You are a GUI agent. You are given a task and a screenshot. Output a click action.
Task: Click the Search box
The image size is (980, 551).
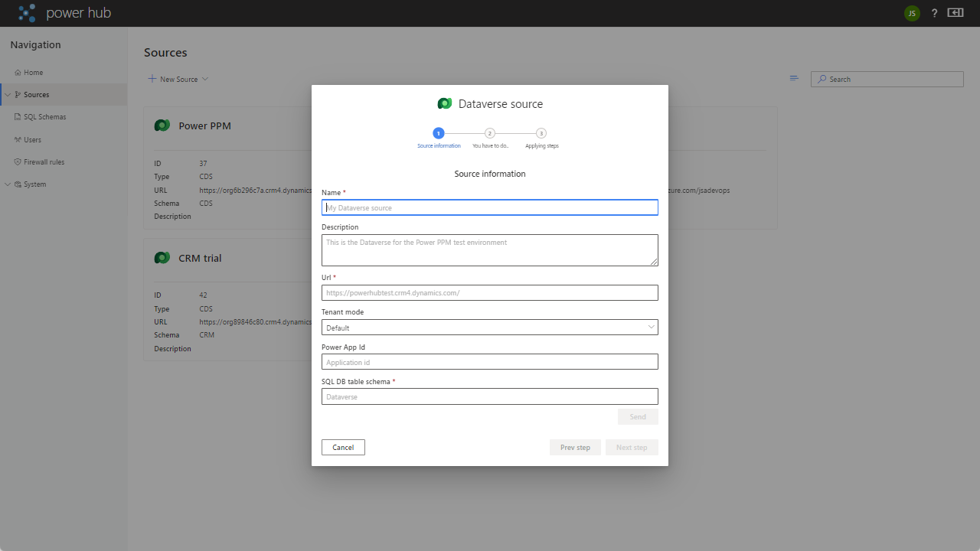887,79
